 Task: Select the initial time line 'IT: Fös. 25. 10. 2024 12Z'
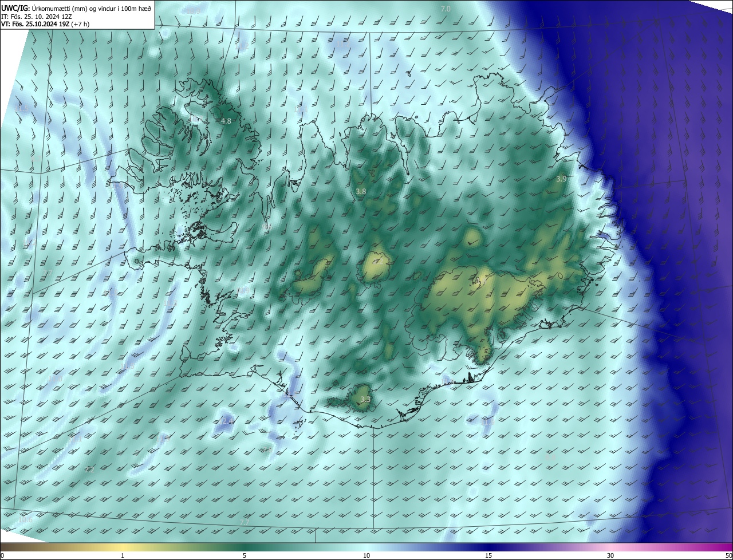coord(36,16)
